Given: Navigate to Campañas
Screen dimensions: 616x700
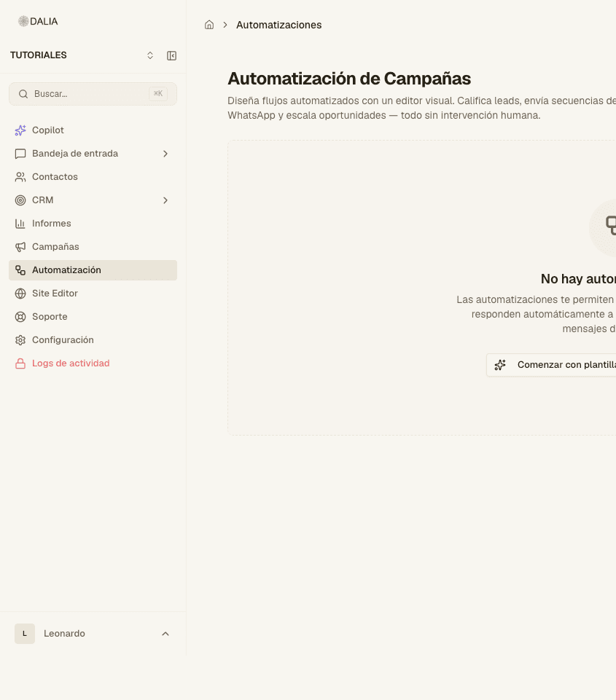Looking at the screenshot, I should click(93, 247).
